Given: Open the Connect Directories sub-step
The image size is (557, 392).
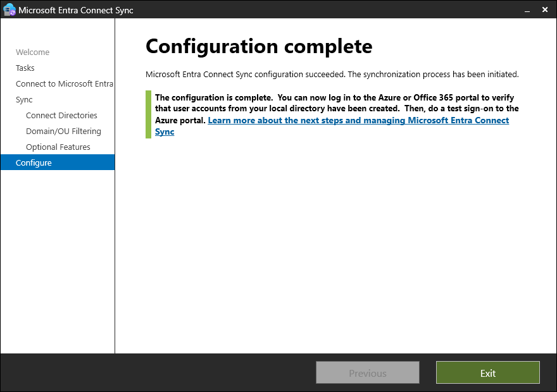Looking at the screenshot, I should pyautogui.click(x=61, y=116).
